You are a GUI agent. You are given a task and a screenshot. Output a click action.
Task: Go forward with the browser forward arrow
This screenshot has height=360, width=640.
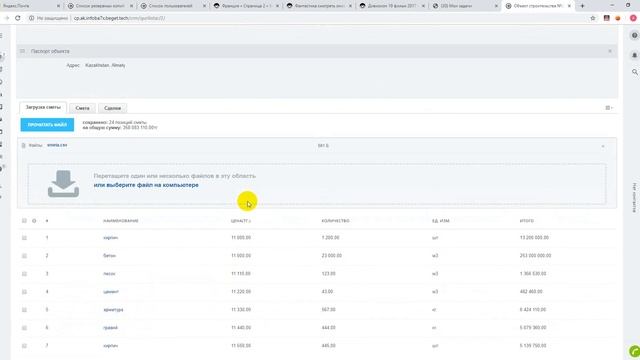(7, 18)
